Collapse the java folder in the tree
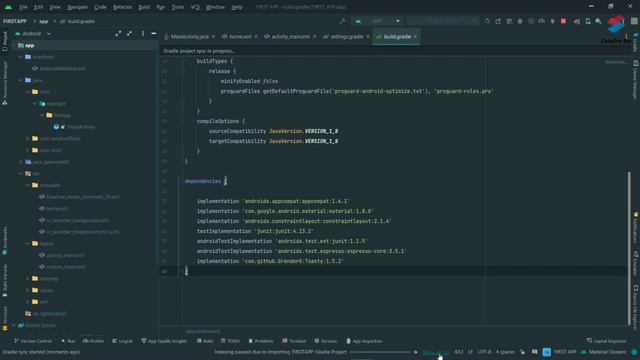 tap(20, 80)
